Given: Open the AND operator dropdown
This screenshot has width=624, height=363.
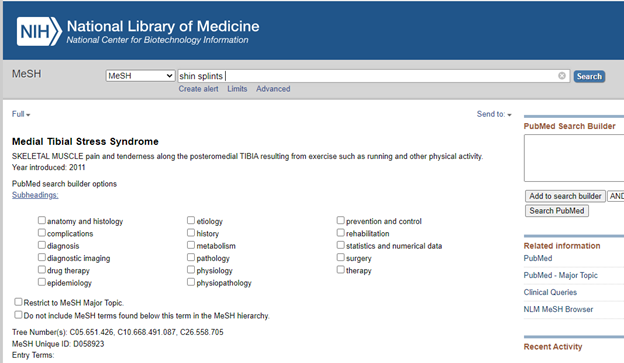Looking at the screenshot, I should click(616, 196).
